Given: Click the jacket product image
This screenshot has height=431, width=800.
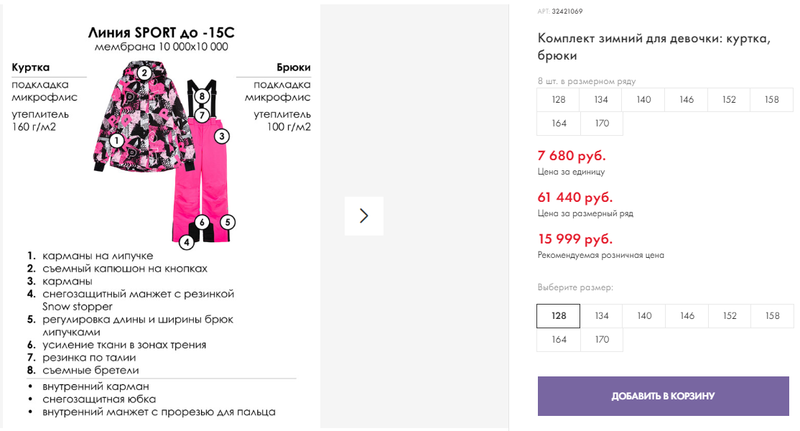Looking at the screenshot, I should coord(140,116).
